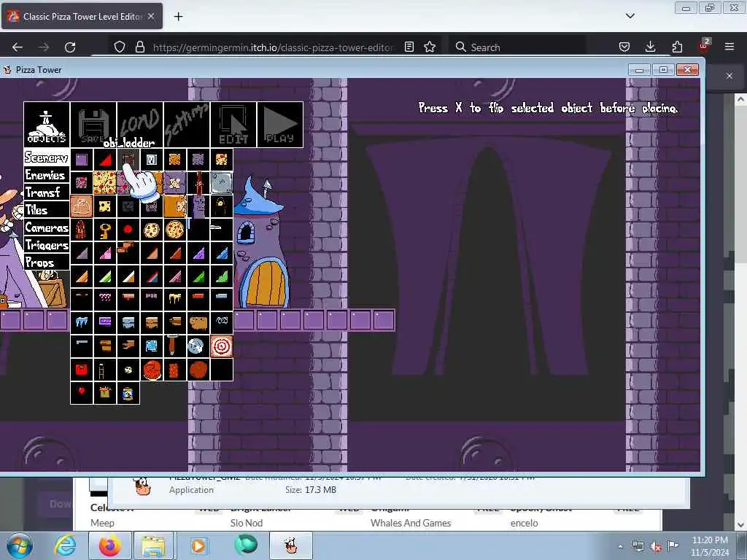Pick the large yellow pepperoni pizza block

tap(105, 183)
